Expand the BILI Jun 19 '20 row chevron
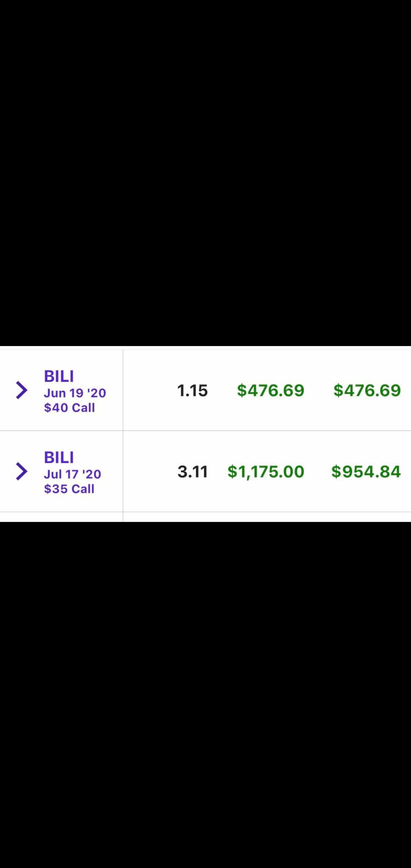 click(x=22, y=390)
